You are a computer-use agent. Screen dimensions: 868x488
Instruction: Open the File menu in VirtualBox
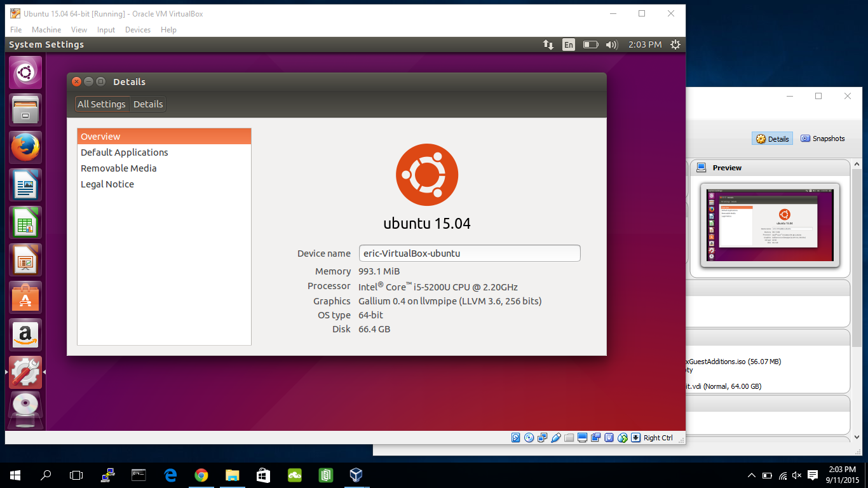(16, 30)
